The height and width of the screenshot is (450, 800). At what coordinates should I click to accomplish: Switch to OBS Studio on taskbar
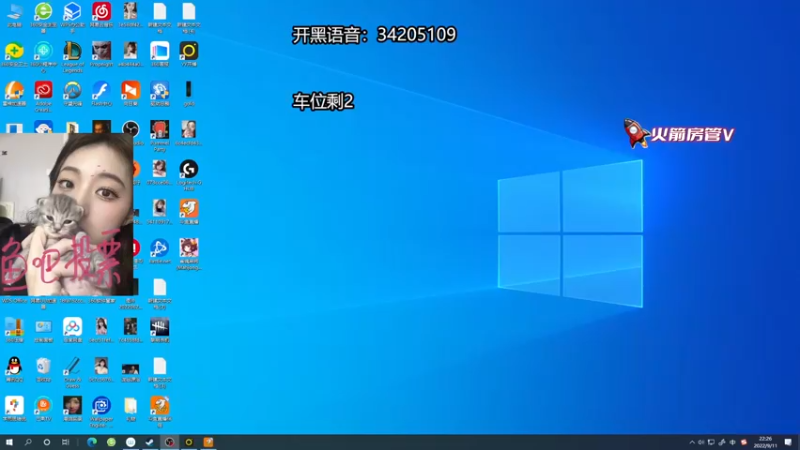tap(169, 442)
